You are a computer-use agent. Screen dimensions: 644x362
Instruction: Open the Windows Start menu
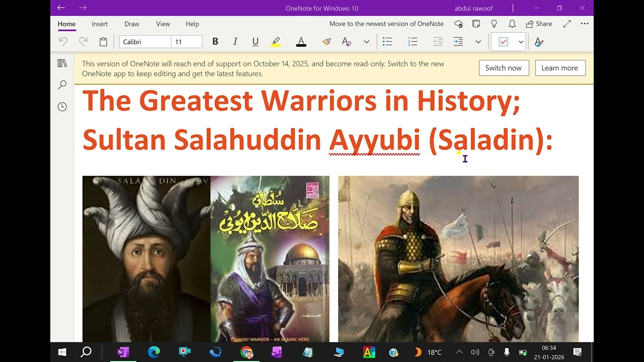(62, 352)
